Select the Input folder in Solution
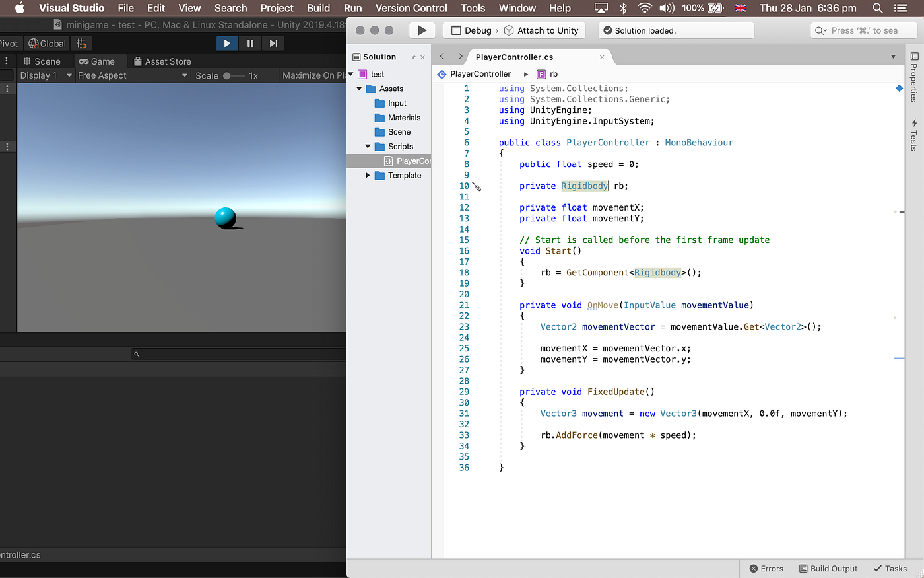Viewport: 924px width, 578px height. pos(390,103)
